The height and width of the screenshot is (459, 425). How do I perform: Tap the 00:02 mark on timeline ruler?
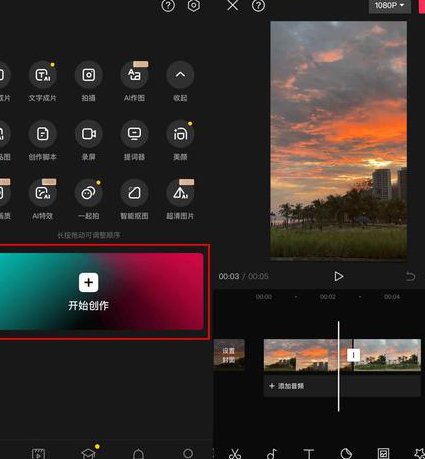328,297
